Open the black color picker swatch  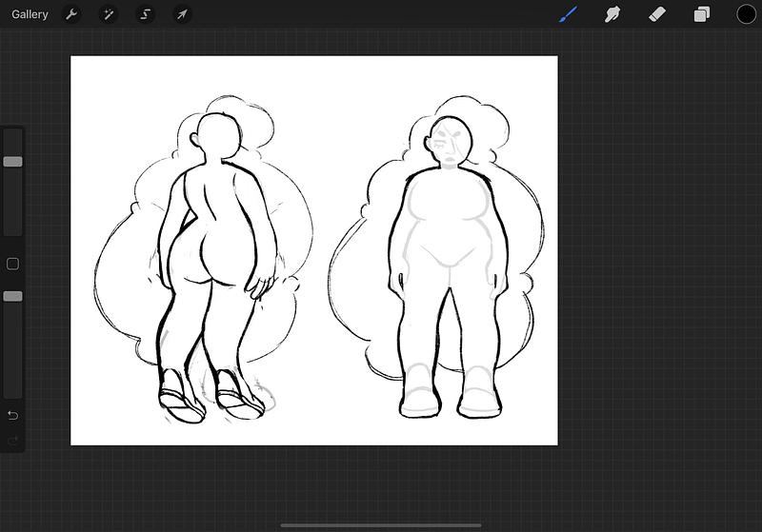tap(746, 14)
